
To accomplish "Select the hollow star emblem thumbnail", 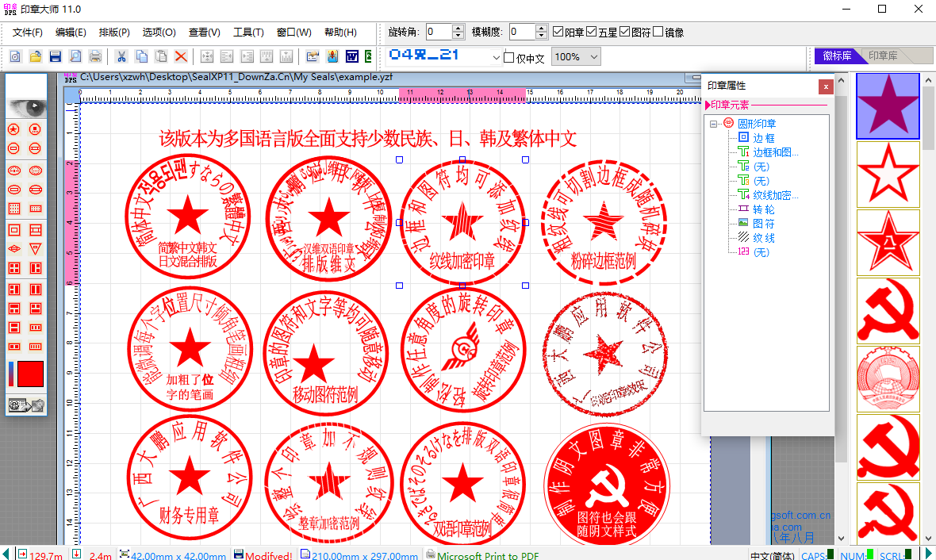I will point(888,175).
